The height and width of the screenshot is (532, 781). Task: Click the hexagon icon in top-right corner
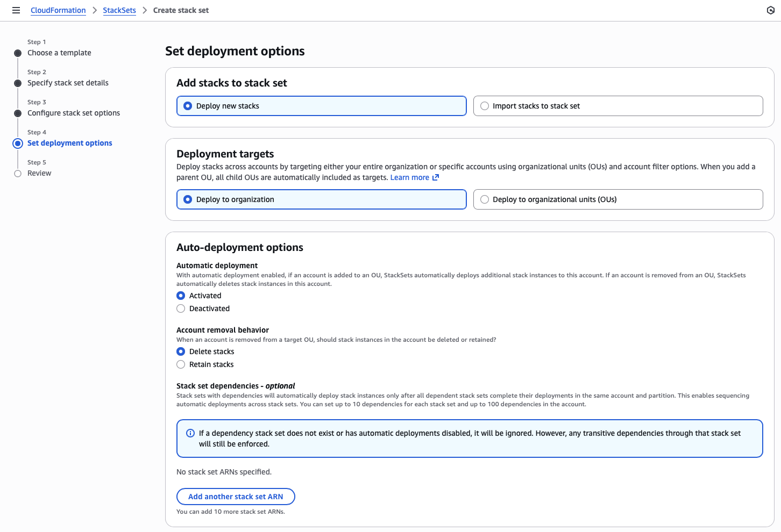coord(770,10)
